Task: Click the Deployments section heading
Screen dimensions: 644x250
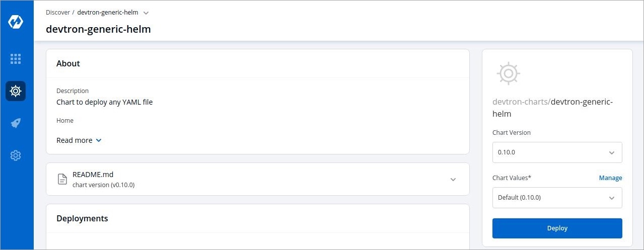Action: [82, 218]
